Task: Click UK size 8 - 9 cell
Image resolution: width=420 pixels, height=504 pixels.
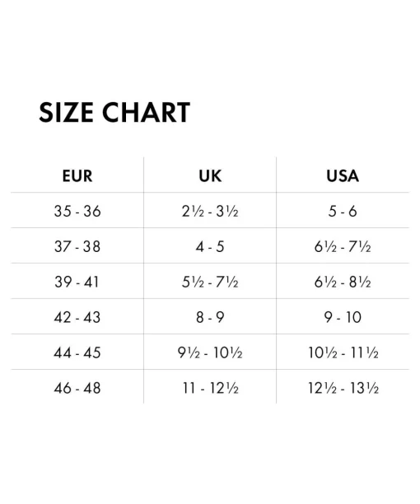Action: (210, 317)
